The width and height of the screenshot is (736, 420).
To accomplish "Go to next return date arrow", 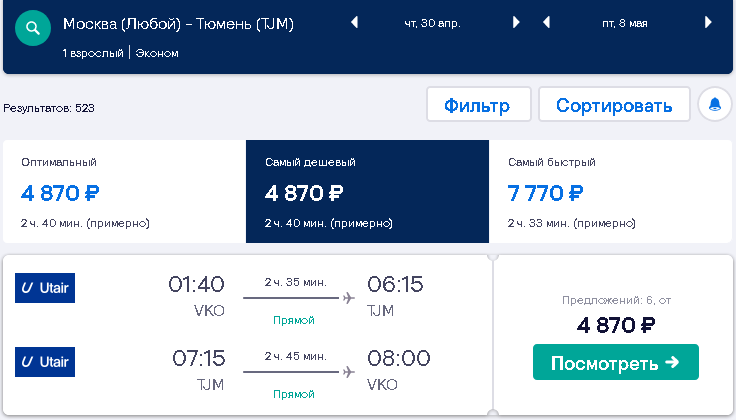I will (x=708, y=22).
